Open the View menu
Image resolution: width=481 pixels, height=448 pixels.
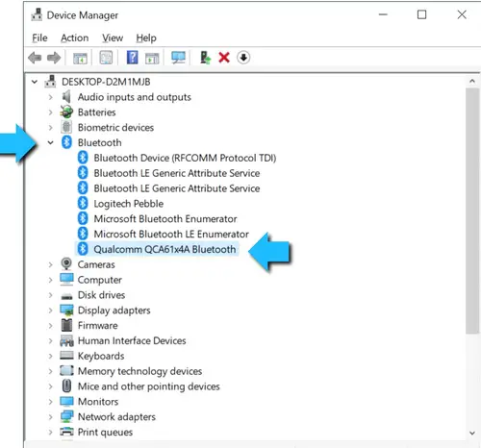coord(113,37)
